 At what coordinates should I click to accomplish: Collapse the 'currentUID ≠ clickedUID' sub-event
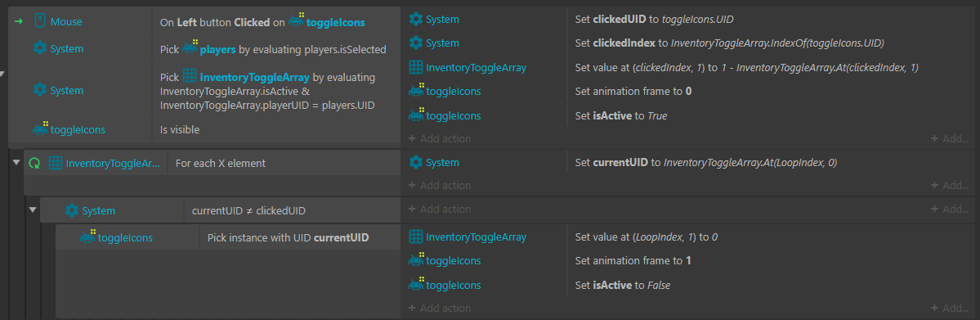click(32, 210)
